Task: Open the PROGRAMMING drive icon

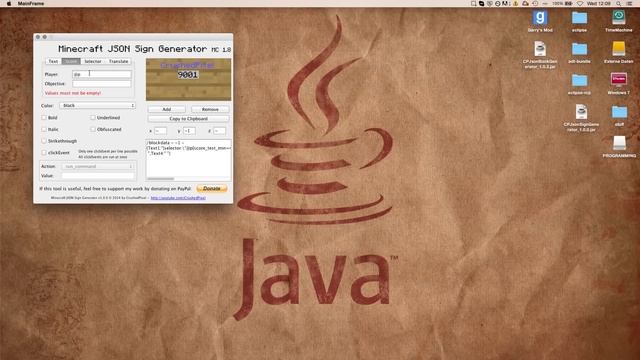Action: coord(619,143)
